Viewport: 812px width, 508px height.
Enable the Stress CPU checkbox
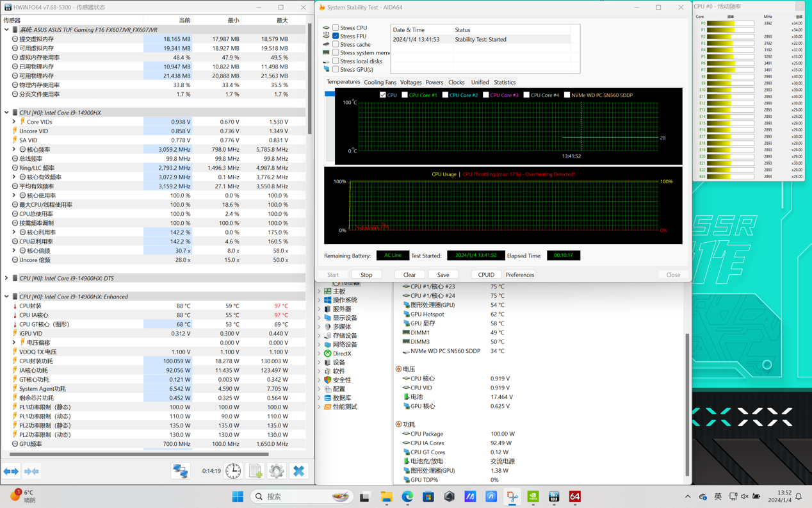[336, 28]
